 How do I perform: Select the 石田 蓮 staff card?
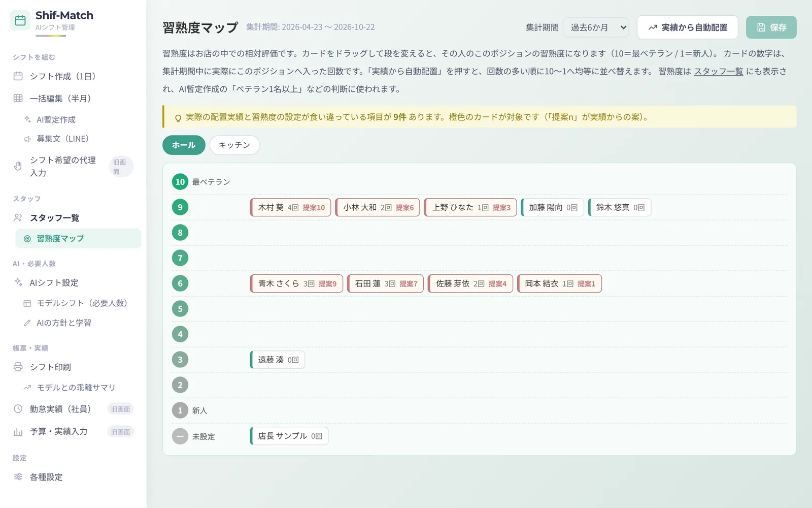pyautogui.click(x=386, y=283)
